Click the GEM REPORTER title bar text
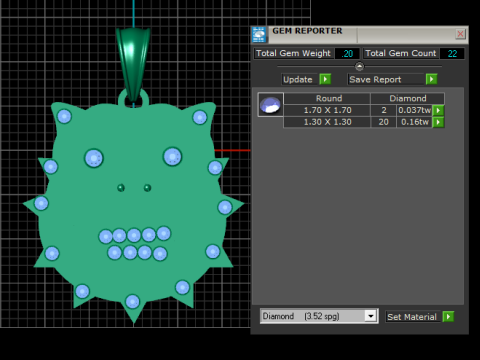480x360 pixels. tap(307, 31)
